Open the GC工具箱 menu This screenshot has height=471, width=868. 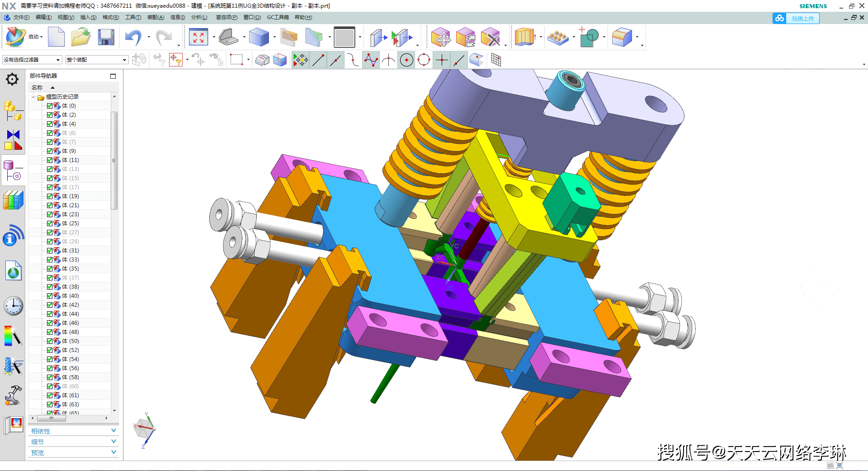point(278,17)
